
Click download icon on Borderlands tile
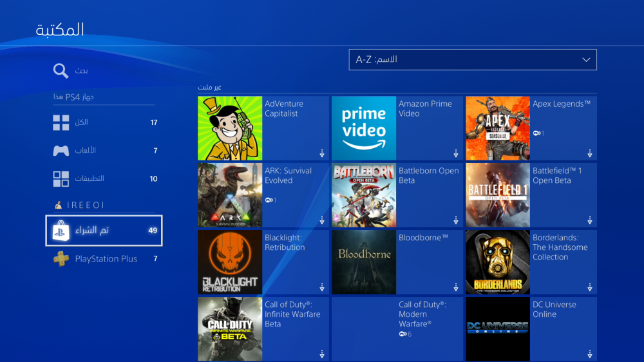coord(590,287)
